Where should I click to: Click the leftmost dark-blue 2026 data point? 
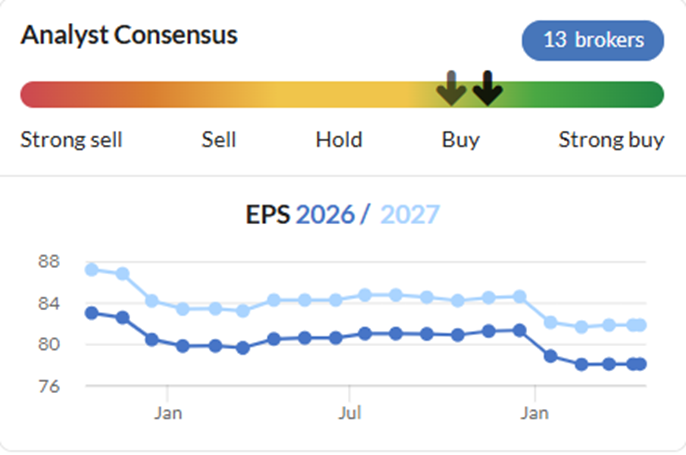(x=92, y=313)
